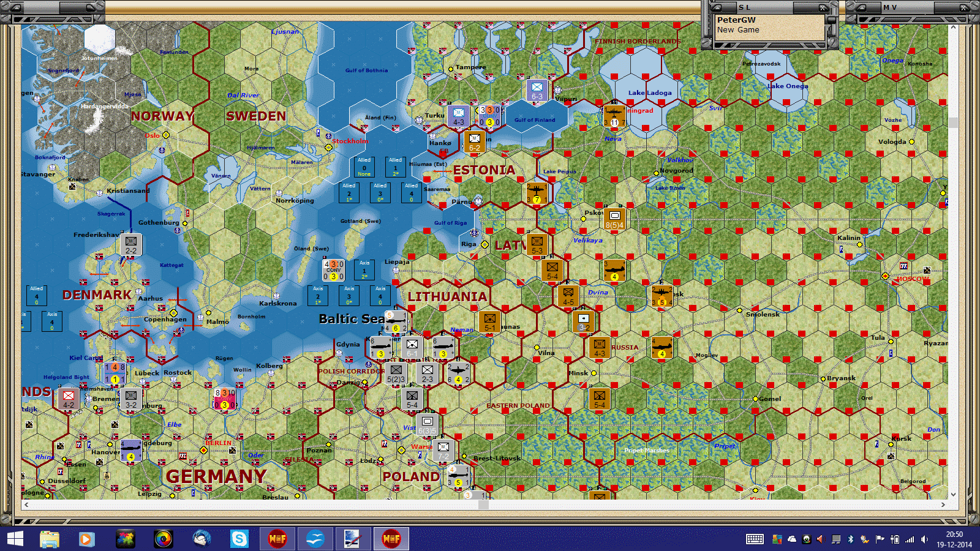
Task: Click the Allied 3 sea box near Gotland
Action: pos(380,193)
